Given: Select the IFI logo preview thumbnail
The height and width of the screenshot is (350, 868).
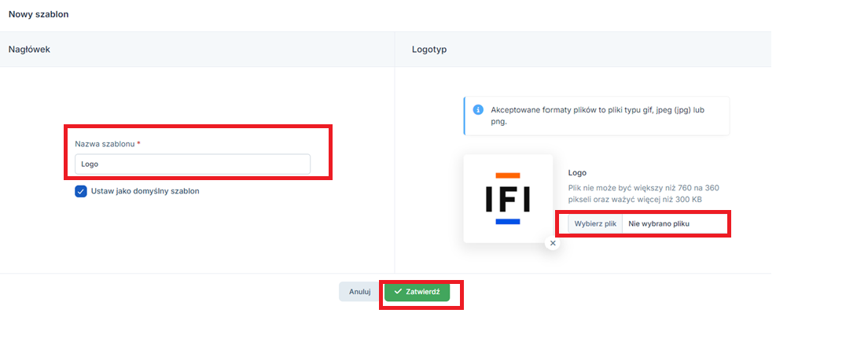Looking at the screenshot, I should (508, 198).
